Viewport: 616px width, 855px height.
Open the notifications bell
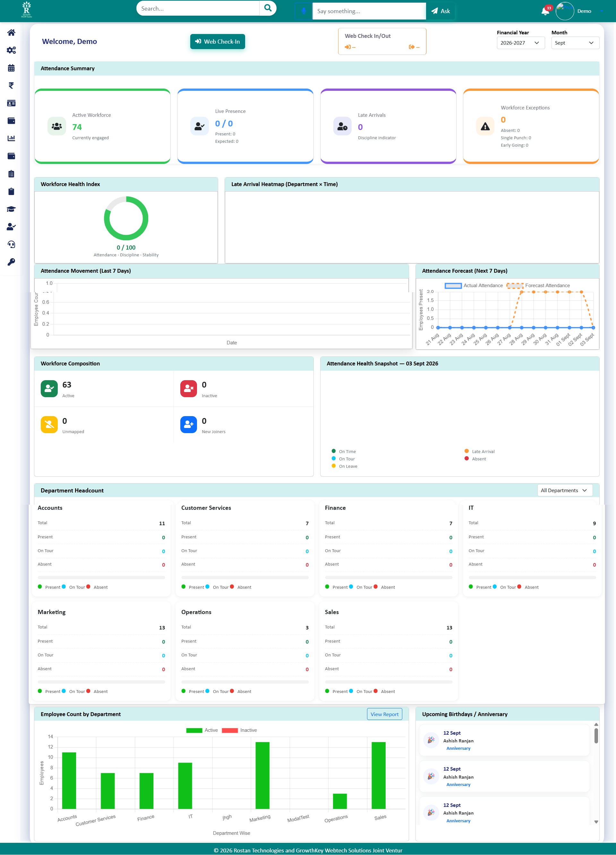pyautogui.click(x=545, y=11)
